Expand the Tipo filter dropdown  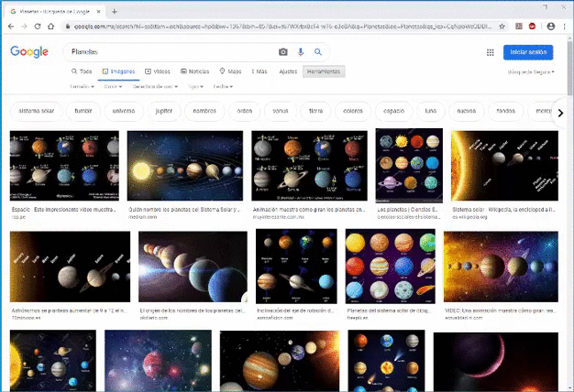pos(195,87)
